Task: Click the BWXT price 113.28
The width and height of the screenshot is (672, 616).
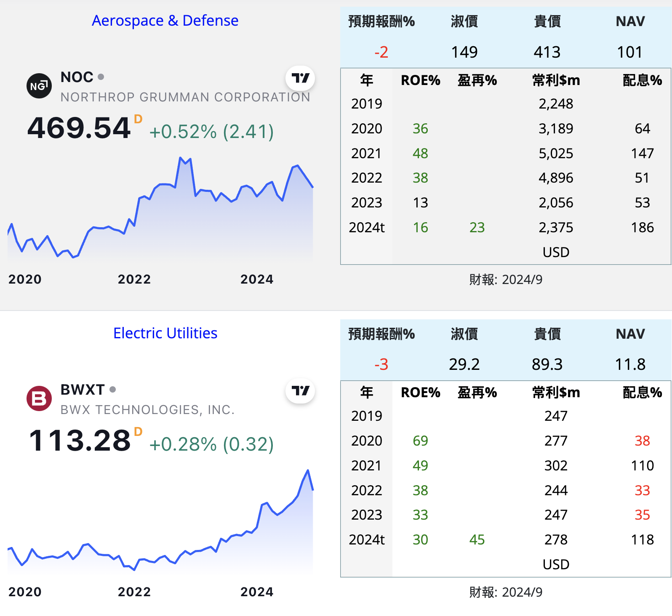Action: tap(80, 441)
